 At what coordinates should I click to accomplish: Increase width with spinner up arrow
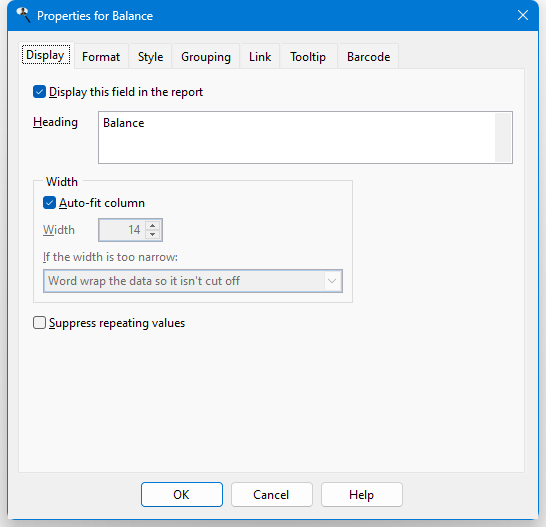coord(153,225)
